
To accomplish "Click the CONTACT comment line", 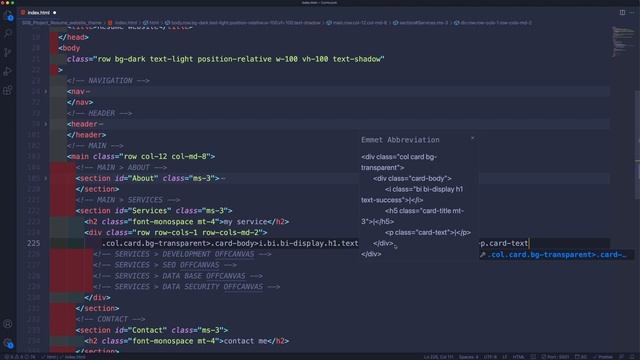I will coord(110,319).
